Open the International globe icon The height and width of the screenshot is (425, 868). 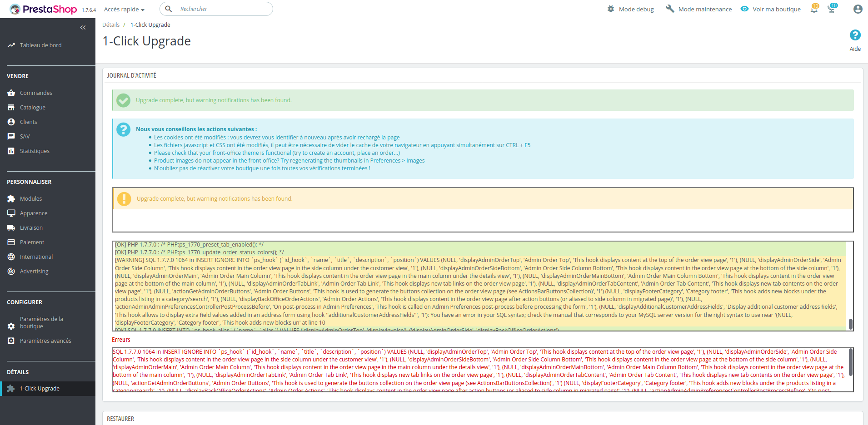pos(11,257)
